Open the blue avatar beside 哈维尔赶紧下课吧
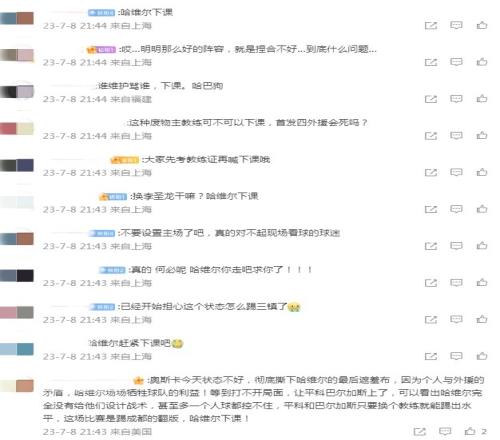Viewport: 500px width, 440px height. 17,349
